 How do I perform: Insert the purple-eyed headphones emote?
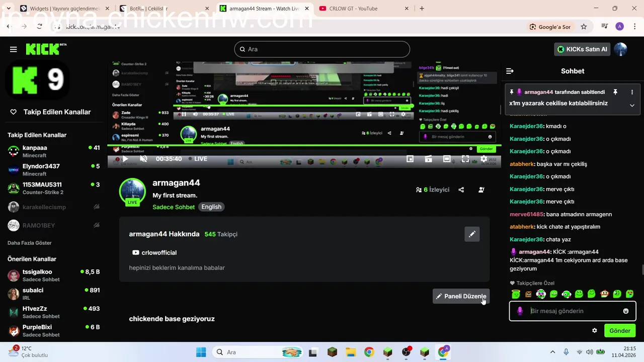[x=541, y=294]
